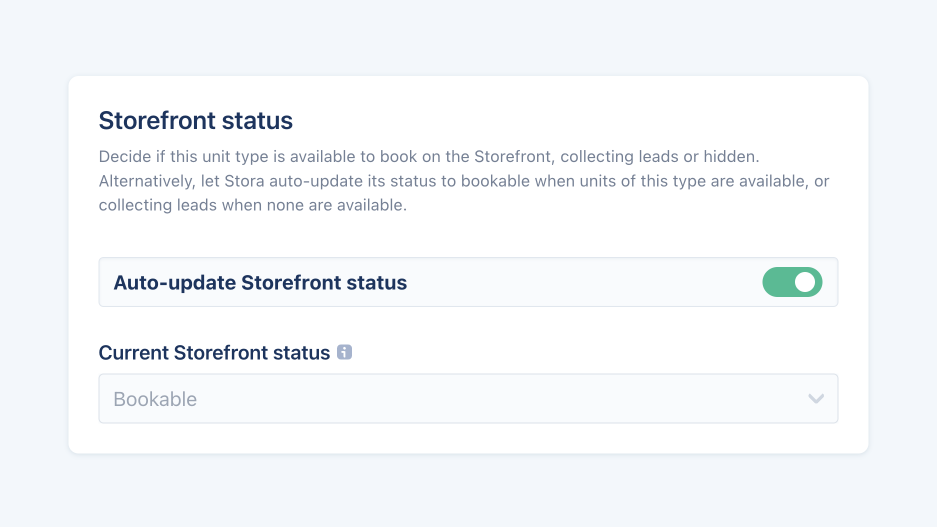Viewport: 937px width, 527px height.
Task: Click the green track of the auto-update switch
Action: tap(778, 282)
